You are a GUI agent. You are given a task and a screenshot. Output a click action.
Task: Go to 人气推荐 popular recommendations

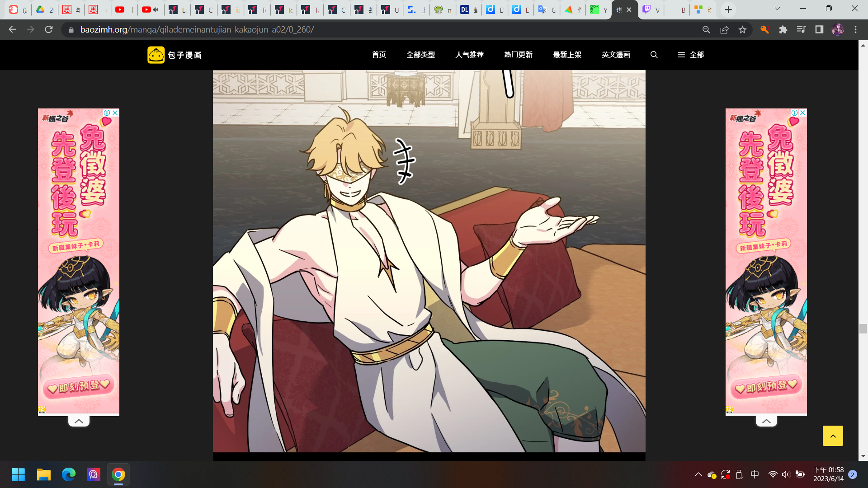point(469,55)
